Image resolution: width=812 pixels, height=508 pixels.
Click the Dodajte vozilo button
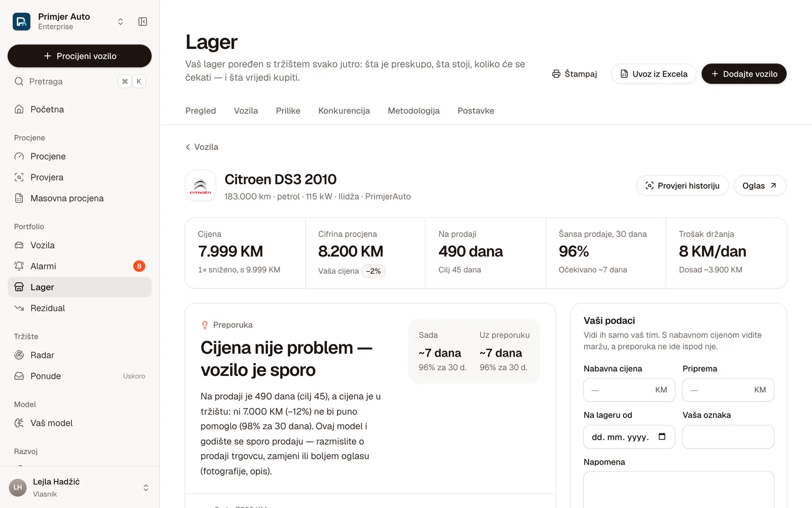pos(744,74)
